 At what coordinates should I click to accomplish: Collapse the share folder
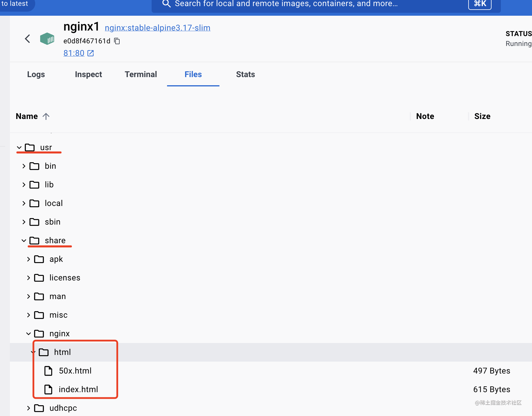pos(24,241)
